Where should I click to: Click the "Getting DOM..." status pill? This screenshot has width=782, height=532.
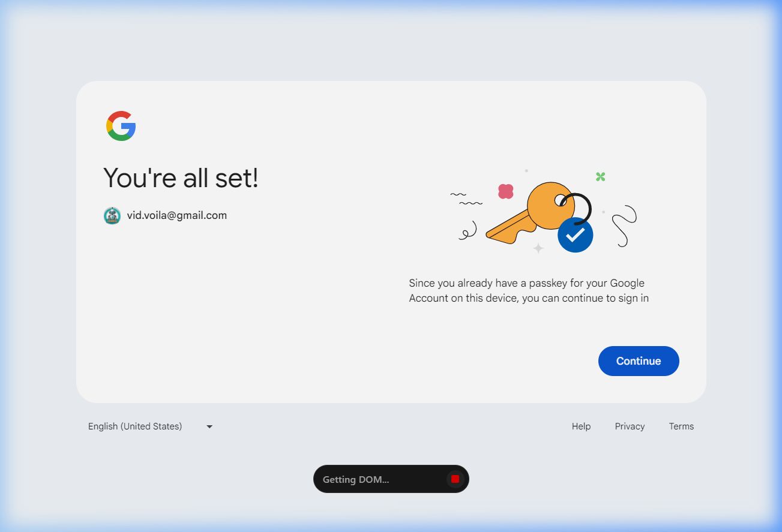391,479
